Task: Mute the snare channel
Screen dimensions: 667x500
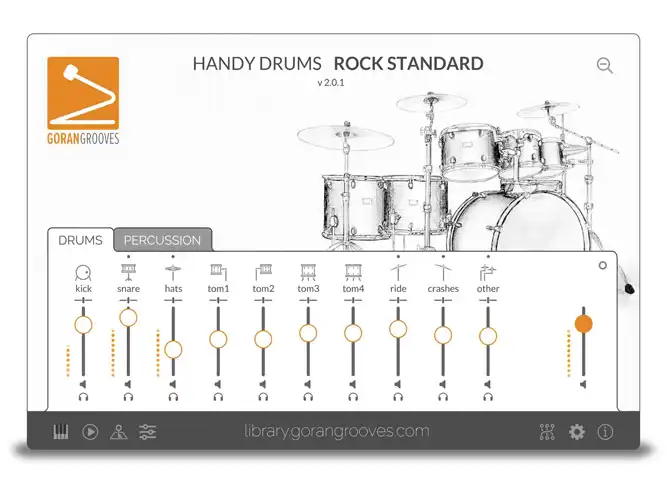Action: (x=128, y=385)
